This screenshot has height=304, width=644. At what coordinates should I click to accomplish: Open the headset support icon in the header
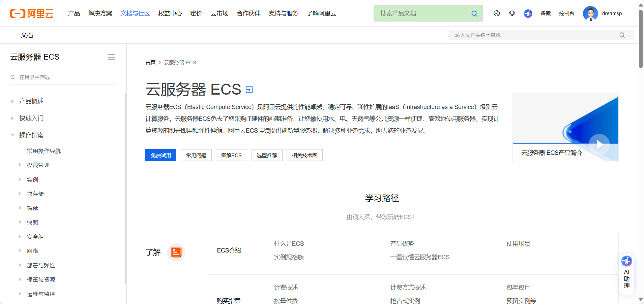pyautogui.click(x=512, y=13)
